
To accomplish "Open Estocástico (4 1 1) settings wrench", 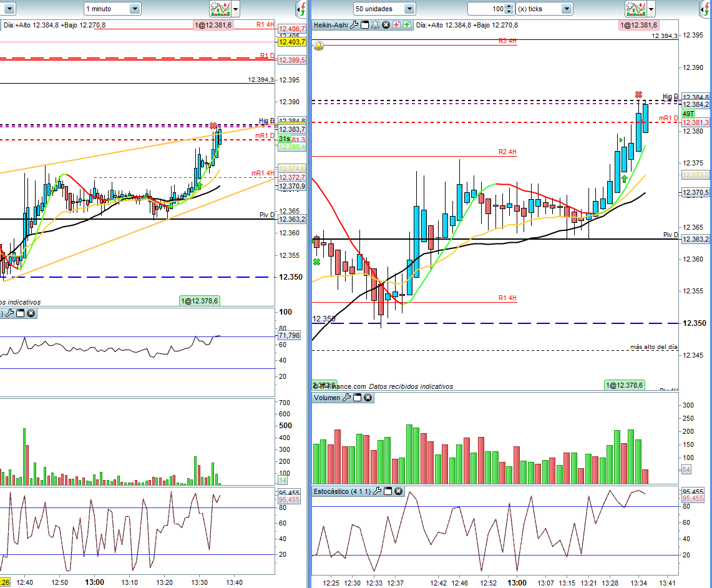I will pyautogui.click(x=377, y=491).
